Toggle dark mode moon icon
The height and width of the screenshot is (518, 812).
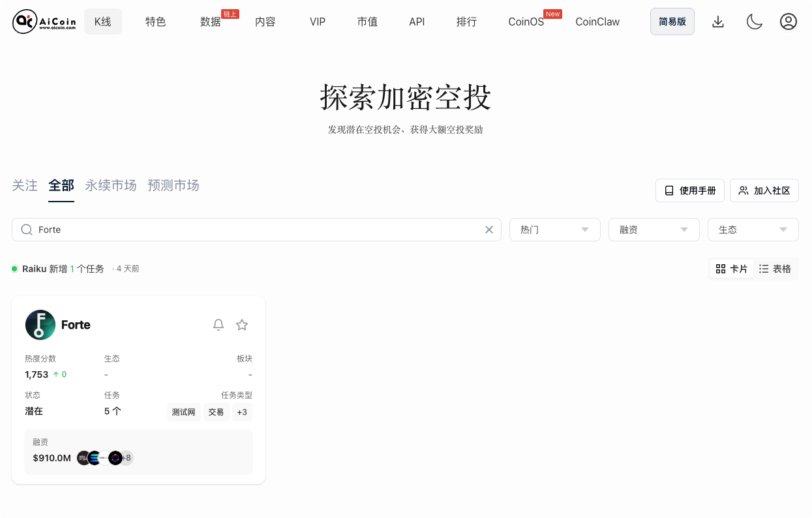click(755, 22)
